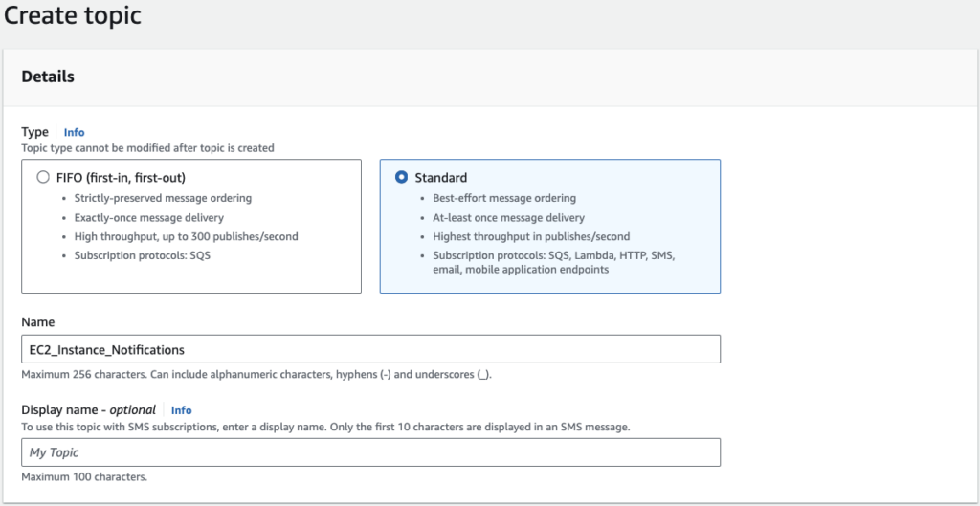This screenshot has width=980, height=506.
Task: Click the Details section header
Action: tap(48, 77)
